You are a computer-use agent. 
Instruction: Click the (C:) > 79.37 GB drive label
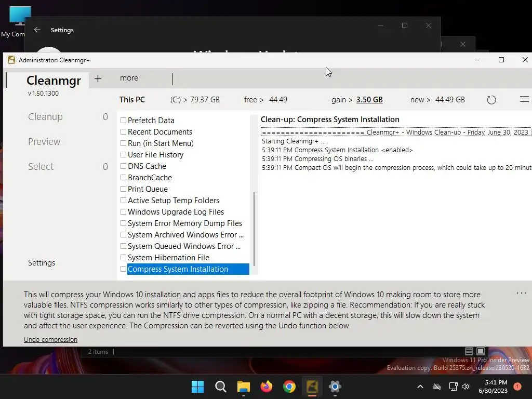tap(195, 100)
